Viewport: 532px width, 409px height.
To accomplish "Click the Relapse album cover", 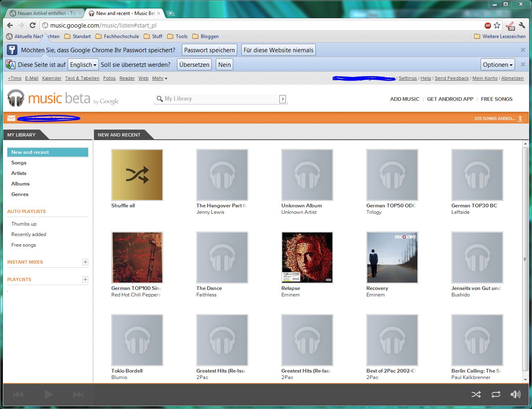I will (x=307, y=257).
